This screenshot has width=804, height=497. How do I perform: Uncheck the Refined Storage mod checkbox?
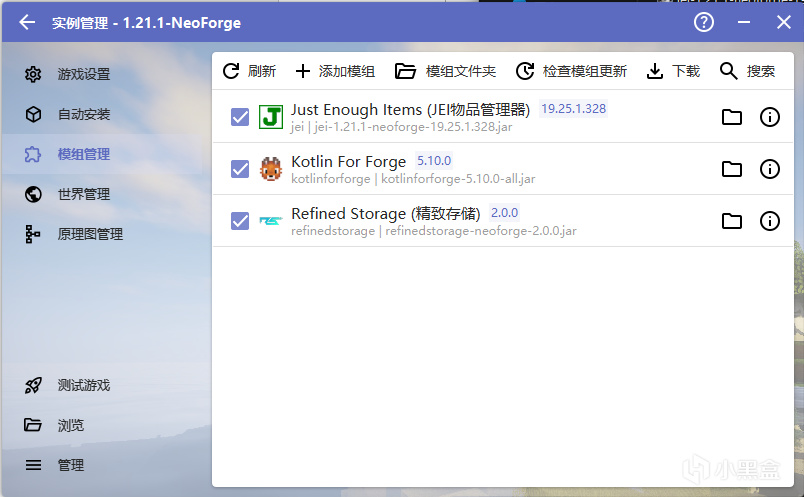point(240,221)
